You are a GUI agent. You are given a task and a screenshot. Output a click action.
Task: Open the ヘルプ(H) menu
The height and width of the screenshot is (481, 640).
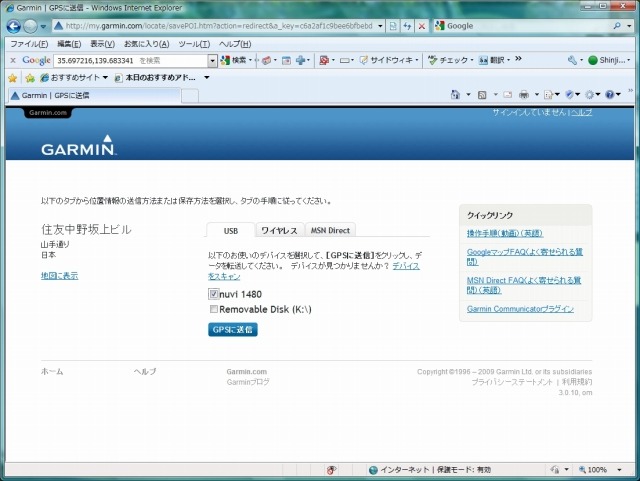235,44
